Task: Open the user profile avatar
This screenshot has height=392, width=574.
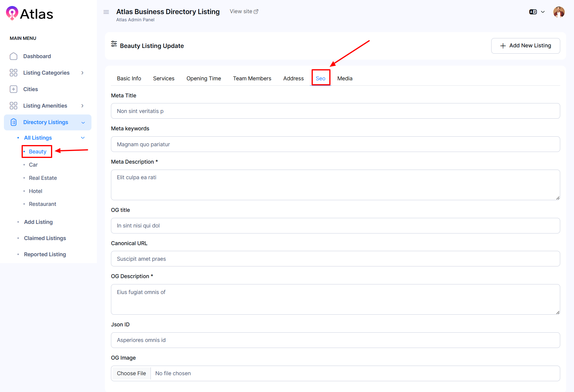Action: 559,12
